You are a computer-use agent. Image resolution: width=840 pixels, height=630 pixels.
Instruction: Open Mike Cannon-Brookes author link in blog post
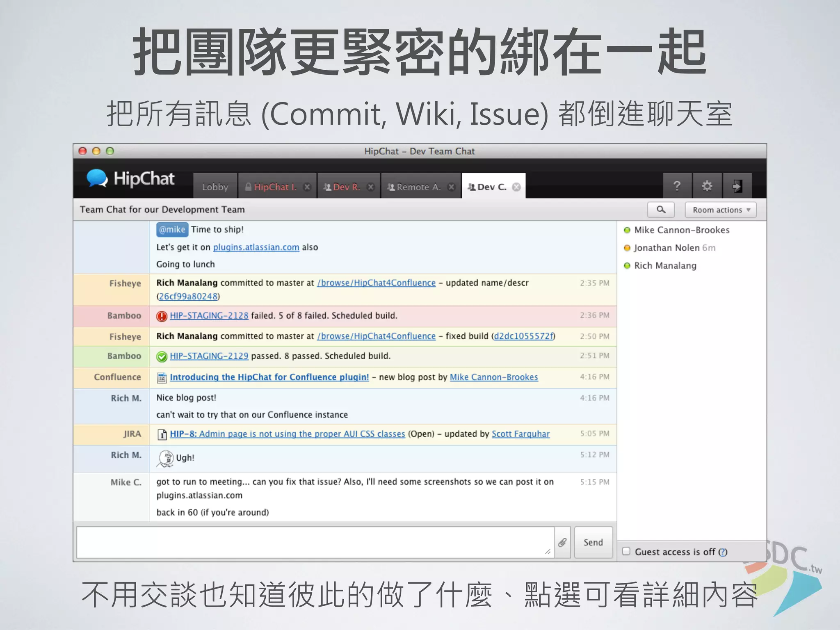coord(494,377)
